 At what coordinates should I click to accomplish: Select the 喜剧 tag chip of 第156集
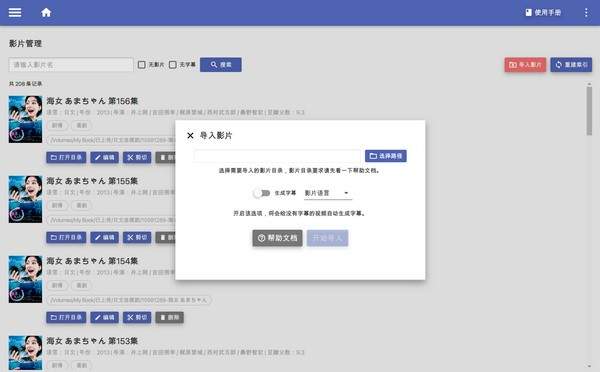(82, 126)
